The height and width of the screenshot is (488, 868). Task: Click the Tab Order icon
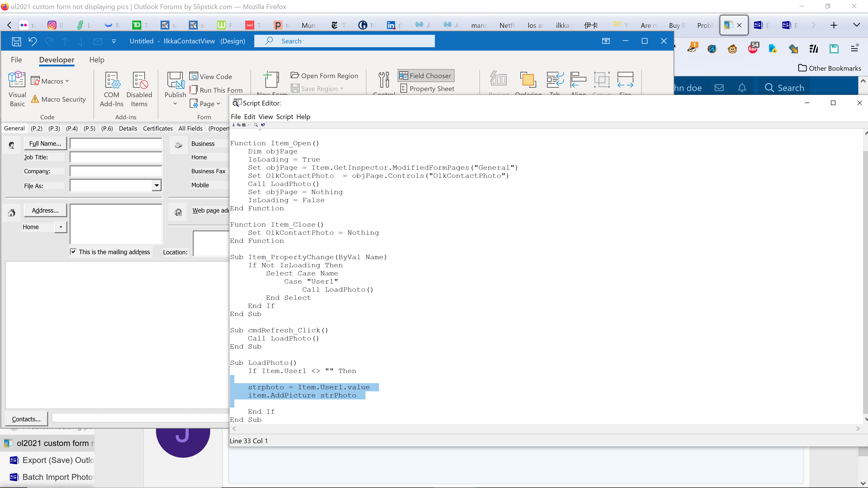pyautogui.click(x=555, y=80)
